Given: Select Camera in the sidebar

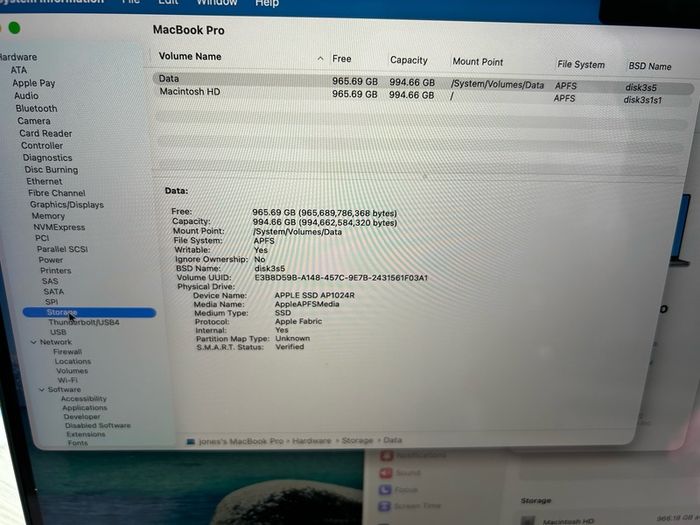Looking at the screenshot, I should click(x=33, y=121).
